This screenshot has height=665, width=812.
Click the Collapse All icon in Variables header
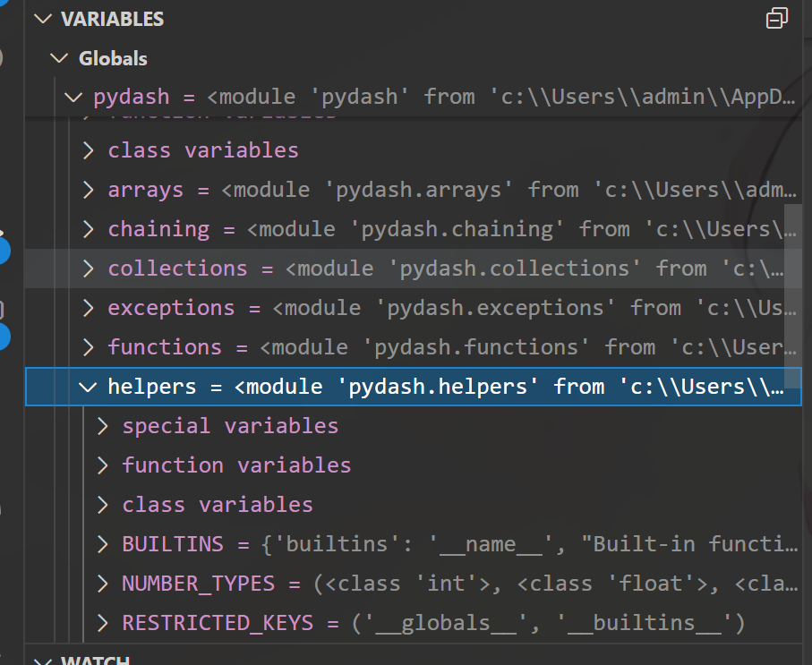click(777, 18)
